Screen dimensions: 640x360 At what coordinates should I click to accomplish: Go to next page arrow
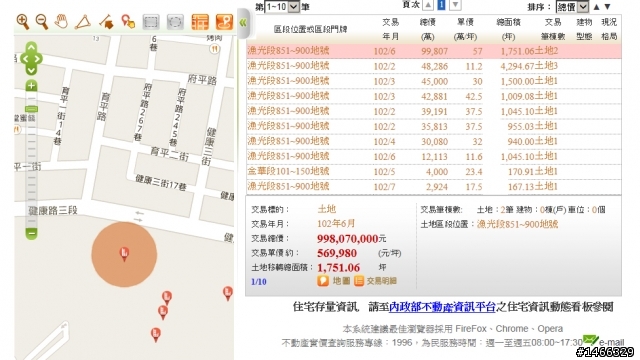455,5
